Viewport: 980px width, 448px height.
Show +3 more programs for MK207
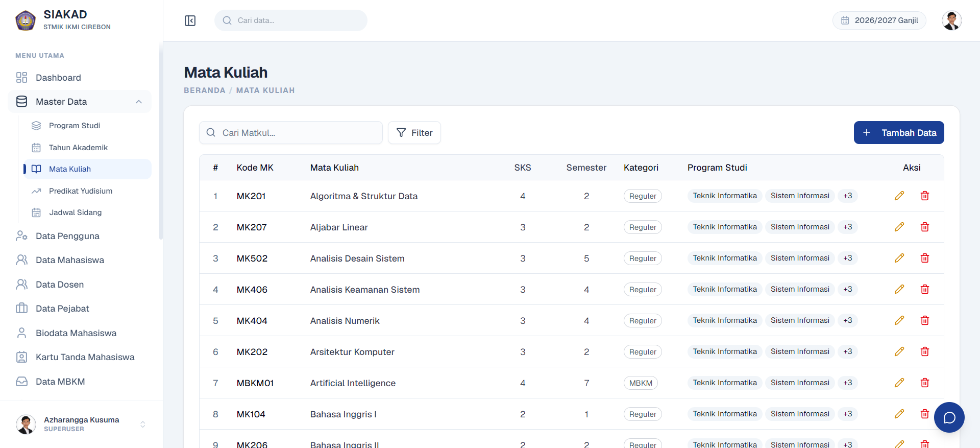(x=848, y=227)
